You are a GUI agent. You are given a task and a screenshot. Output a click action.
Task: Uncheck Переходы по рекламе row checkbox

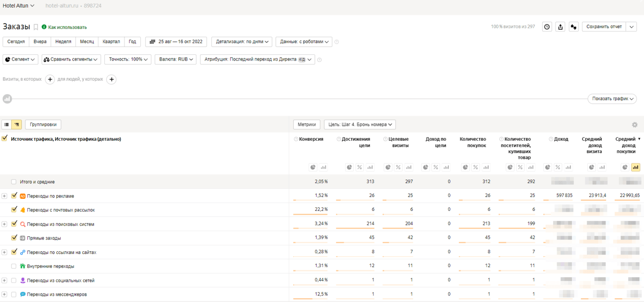[14, 195]
